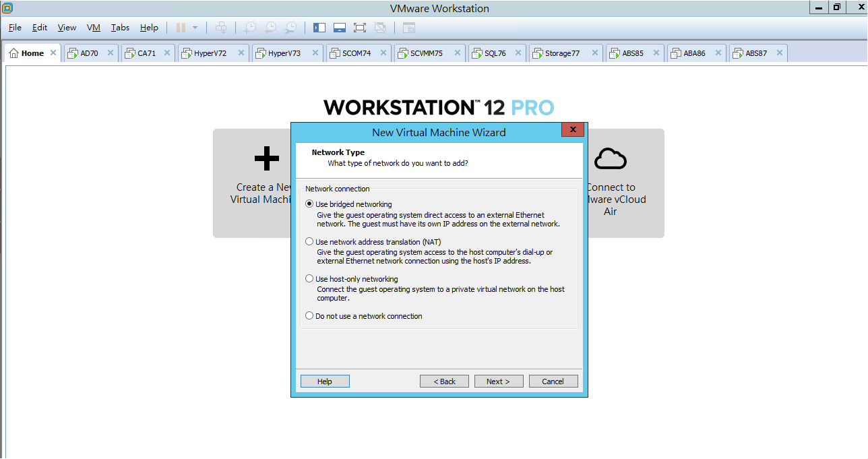This screenshot has height=459, width=868.
Task: Switch to the SCOM74 tab
Action: (x=357, y=53)
